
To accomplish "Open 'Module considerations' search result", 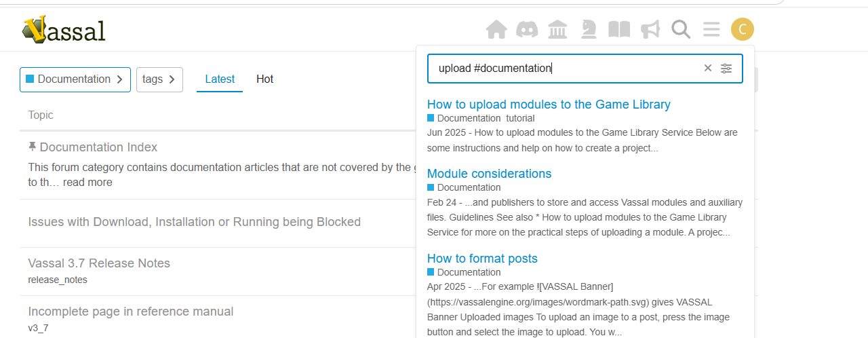I will click(489, 174).
